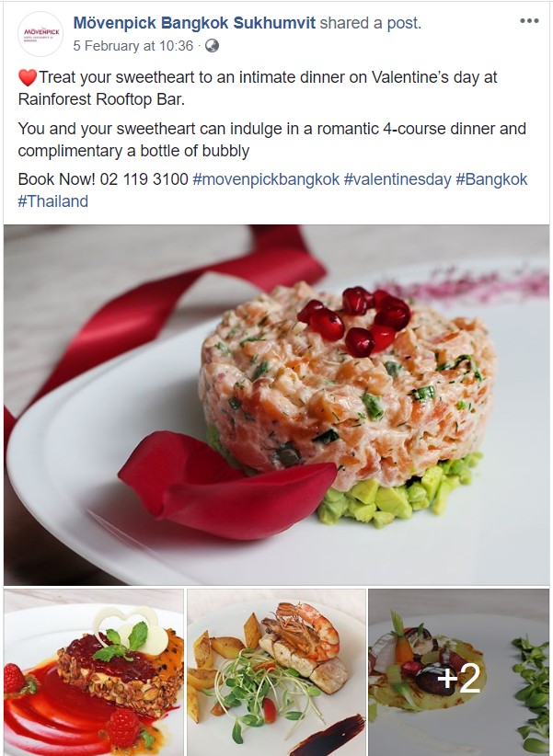Follow the #Thailand hashtag link

(x=53, y=201)
